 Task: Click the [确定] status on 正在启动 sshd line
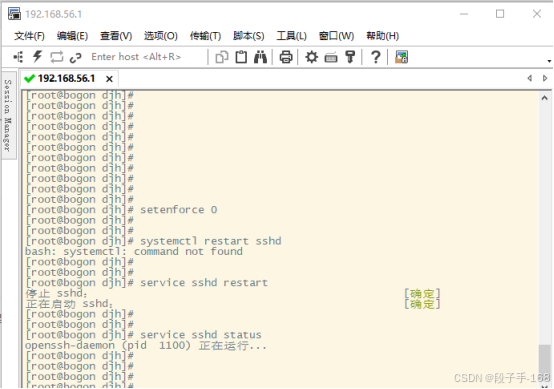422,304
